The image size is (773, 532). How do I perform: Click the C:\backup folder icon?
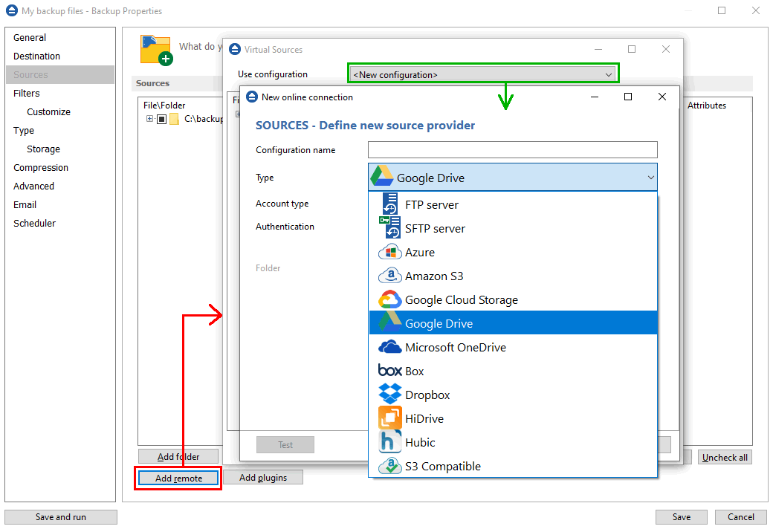click(174, 119)
